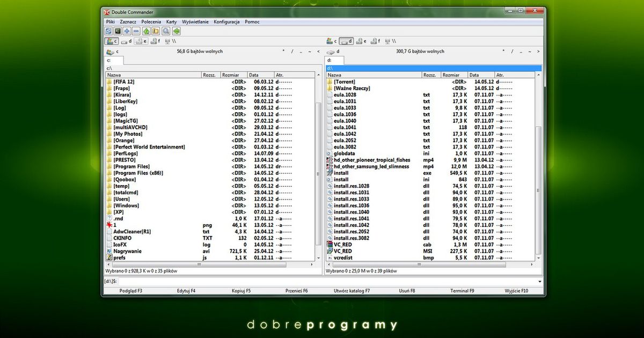This screenshot has height=338, width=644.
Task: Go back using the green left-arrow toolbar icon
Action: pos(176,31)
